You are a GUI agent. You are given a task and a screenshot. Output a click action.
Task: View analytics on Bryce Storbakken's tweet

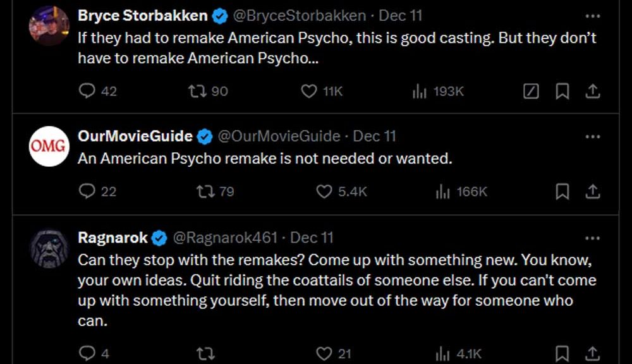point(420,92)
